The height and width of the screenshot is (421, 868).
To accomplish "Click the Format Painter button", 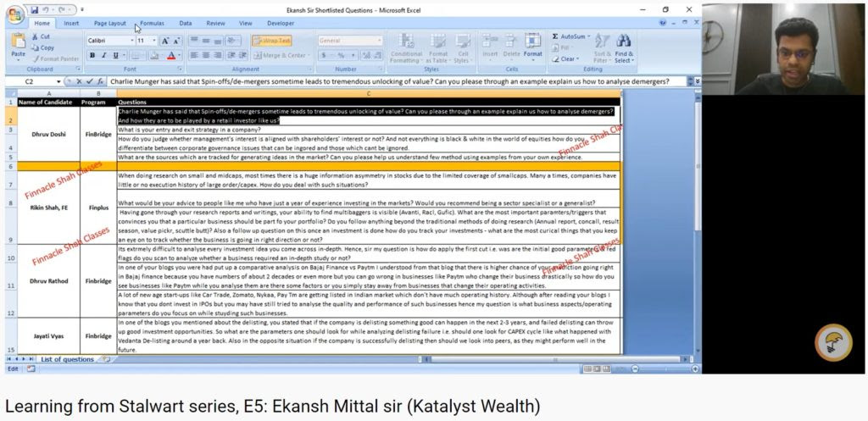I will [55, 58].
